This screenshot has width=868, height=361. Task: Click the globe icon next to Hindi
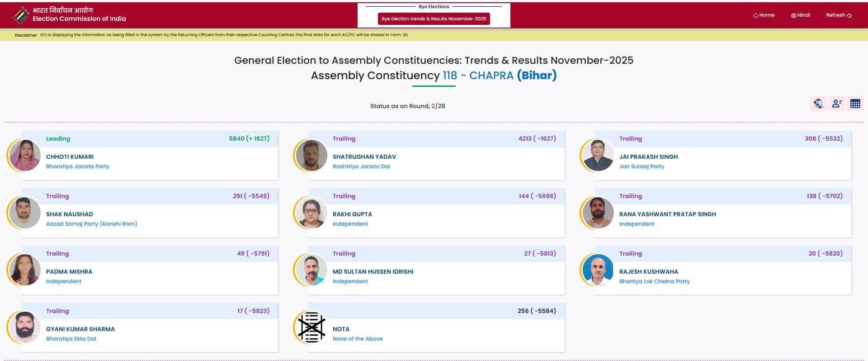point(793,15)
